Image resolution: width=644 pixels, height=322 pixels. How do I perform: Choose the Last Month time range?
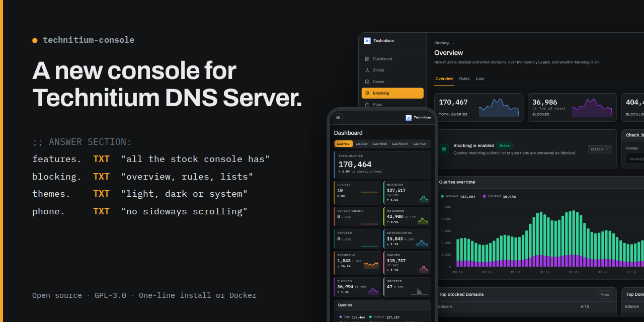tap(400, 144)
